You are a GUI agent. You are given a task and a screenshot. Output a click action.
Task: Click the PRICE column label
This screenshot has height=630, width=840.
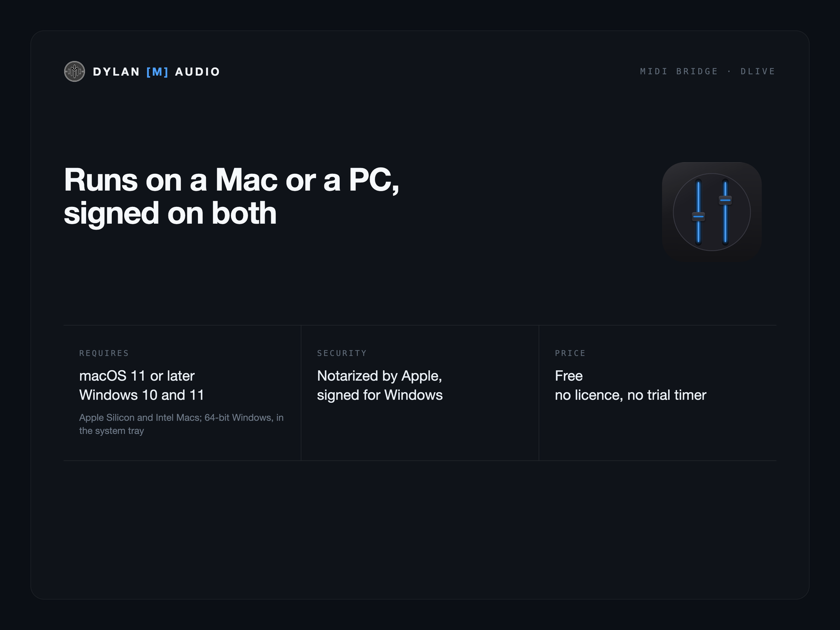570,353
